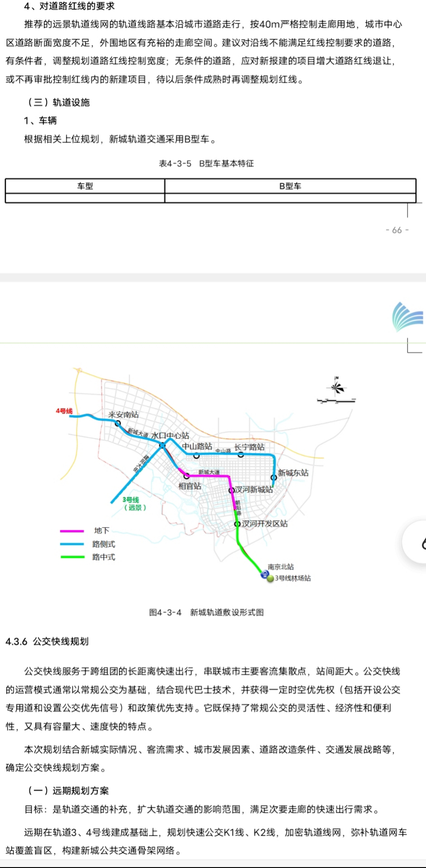Tap the '新城东站' station label

(293, 473)
